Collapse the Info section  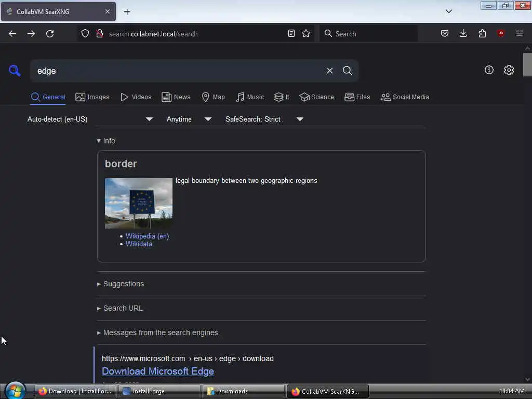tap(106, 141)
